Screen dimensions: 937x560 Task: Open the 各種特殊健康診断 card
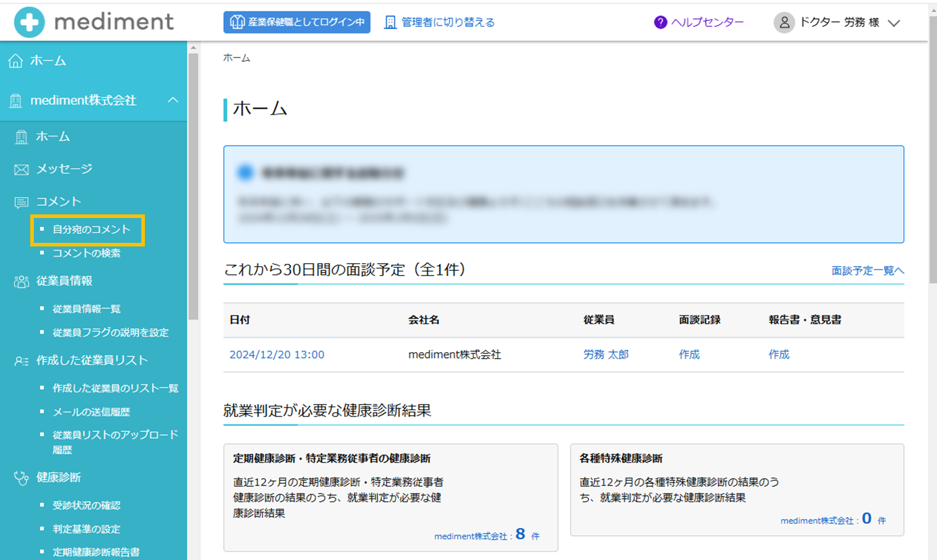tap(737, 490)
